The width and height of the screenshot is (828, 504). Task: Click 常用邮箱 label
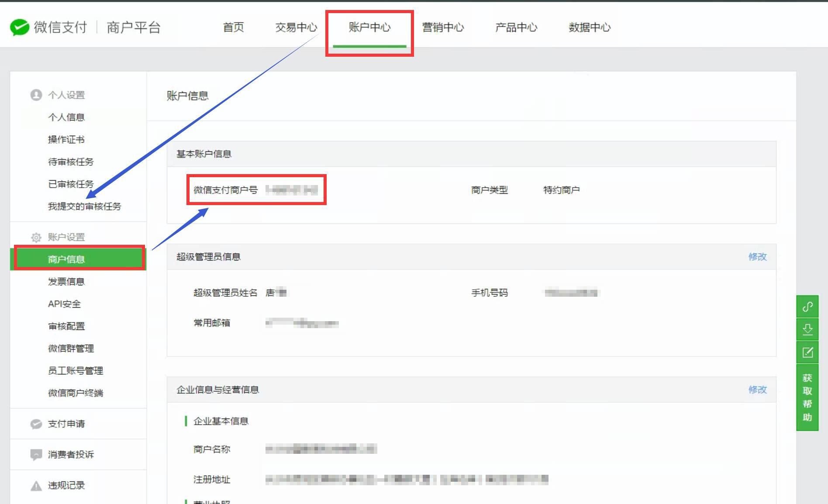coord(212,323)
